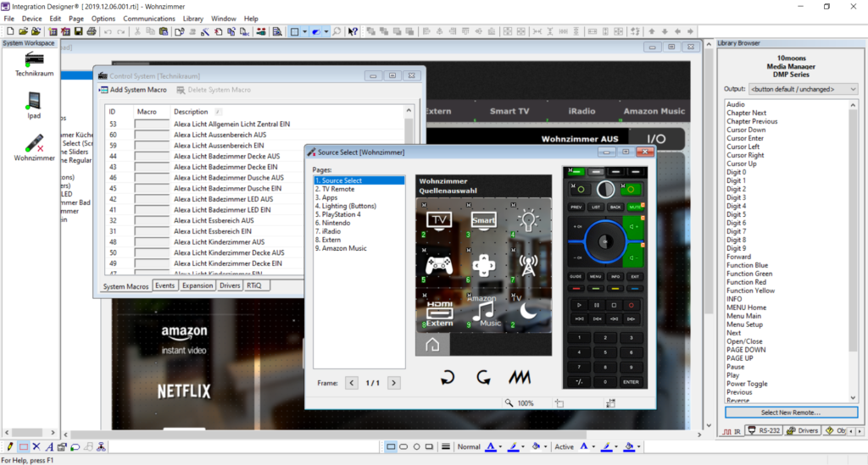Select the Technikraum device in System Workspace

34,64
